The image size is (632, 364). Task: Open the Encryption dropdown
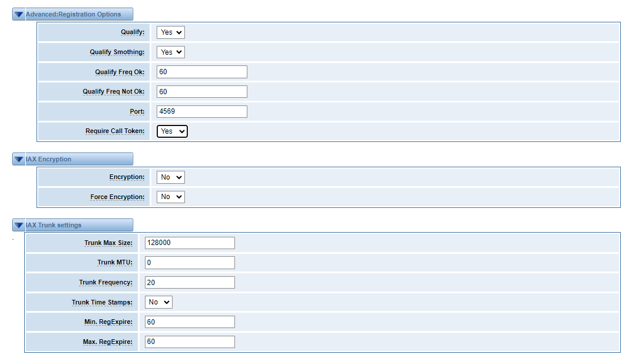pos(171,177)
